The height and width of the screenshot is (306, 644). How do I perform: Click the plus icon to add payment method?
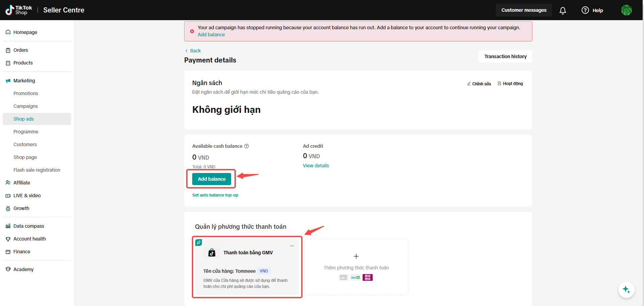pyautogui.click(x=356, y=256)
